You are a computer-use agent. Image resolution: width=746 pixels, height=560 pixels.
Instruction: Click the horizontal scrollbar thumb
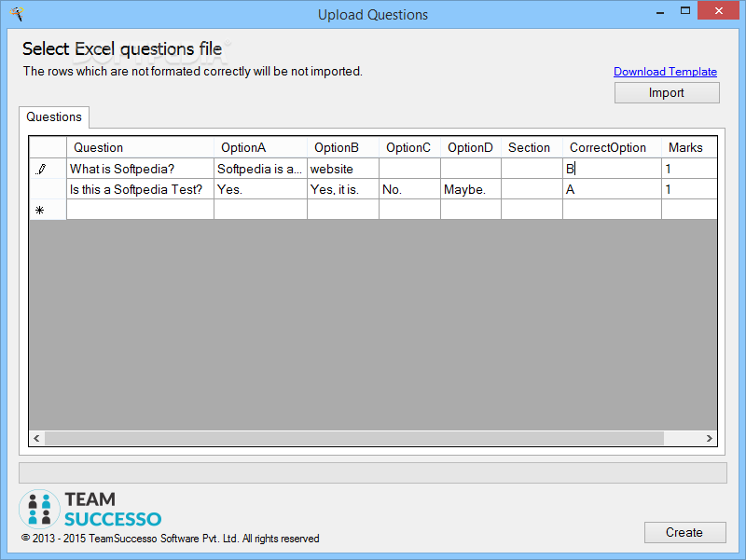(354, 438)
